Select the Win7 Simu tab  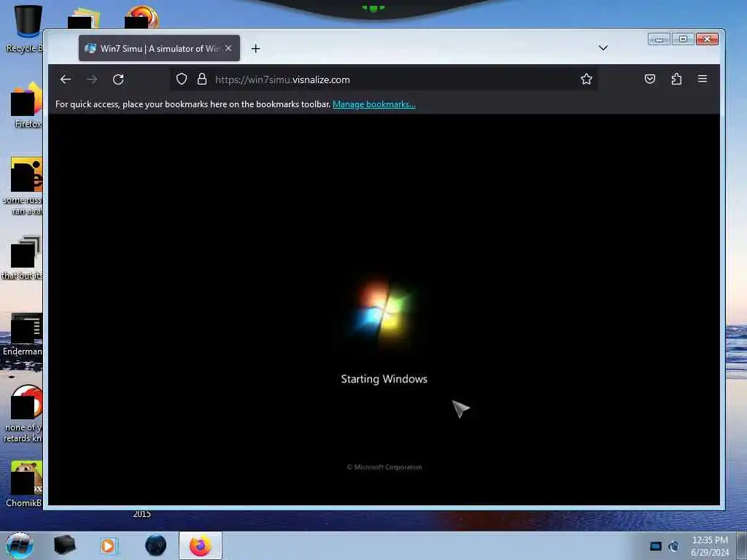[x=159, y=48]
